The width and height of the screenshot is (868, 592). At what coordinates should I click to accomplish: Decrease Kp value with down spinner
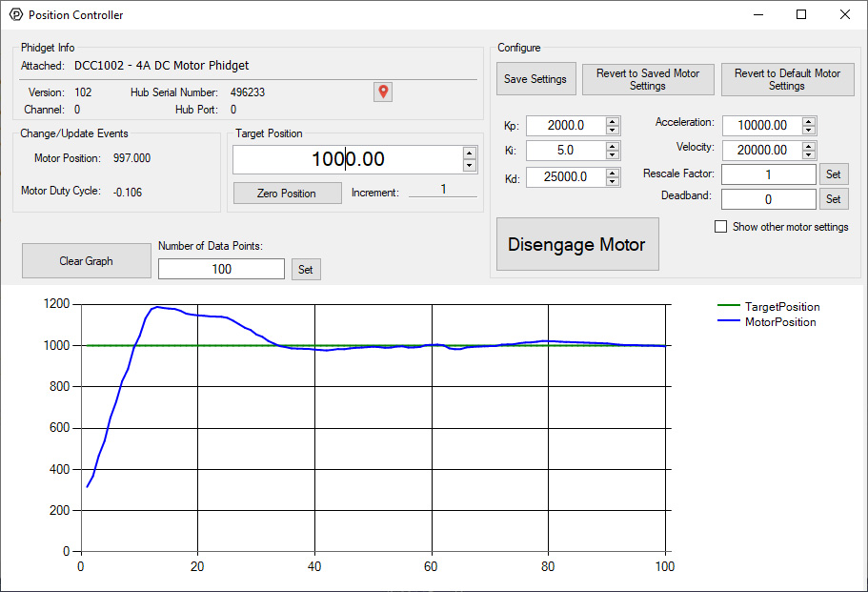(x=612, y=131)
